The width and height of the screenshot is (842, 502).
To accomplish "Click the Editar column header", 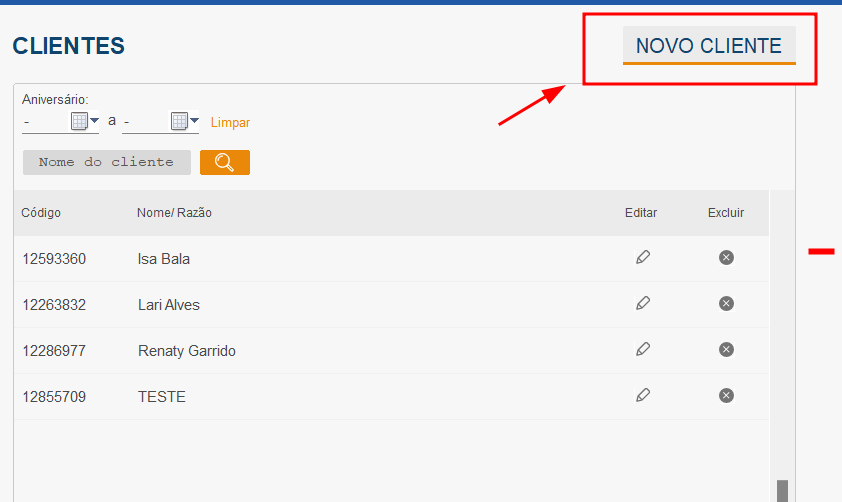I will [x=641, y=213].
